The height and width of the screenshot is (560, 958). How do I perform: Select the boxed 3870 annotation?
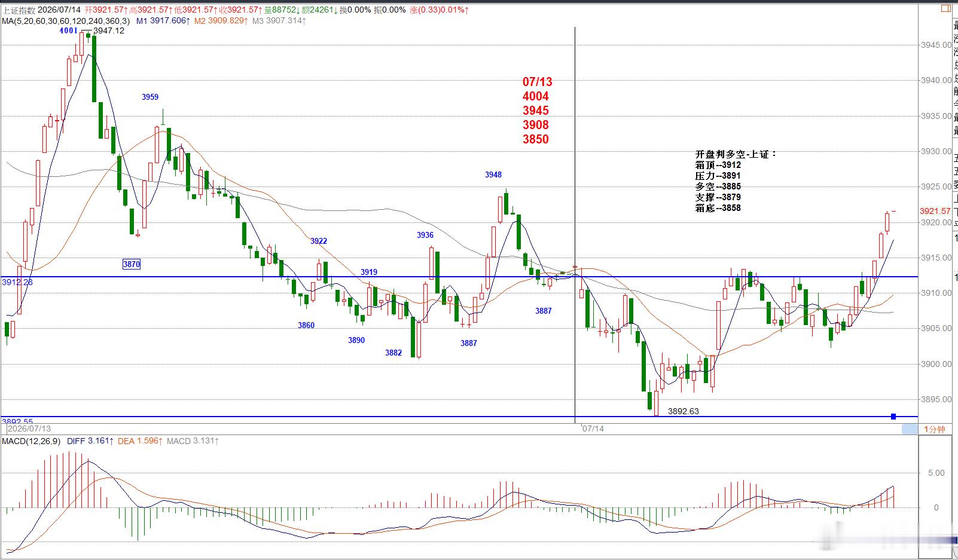coord(131,264)
